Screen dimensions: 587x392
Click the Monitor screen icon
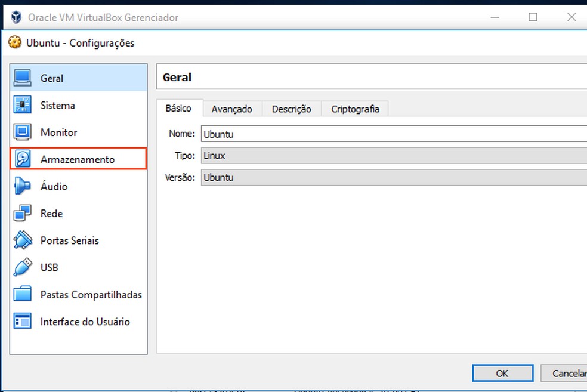[x=23, y=132]
